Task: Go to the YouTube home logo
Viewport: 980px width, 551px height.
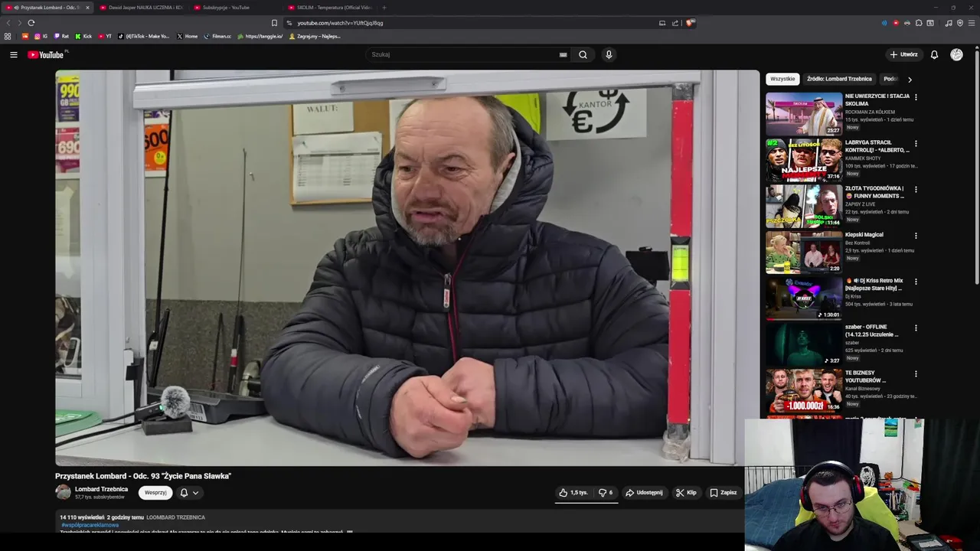Action: [x=47, y=54]
